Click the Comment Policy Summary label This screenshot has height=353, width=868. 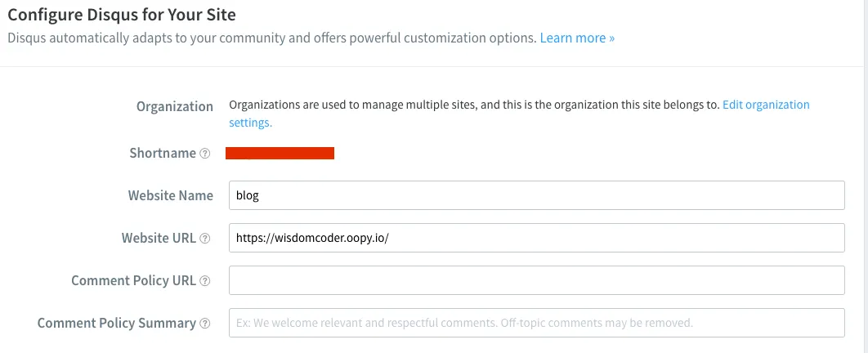(x=116, y=324)
